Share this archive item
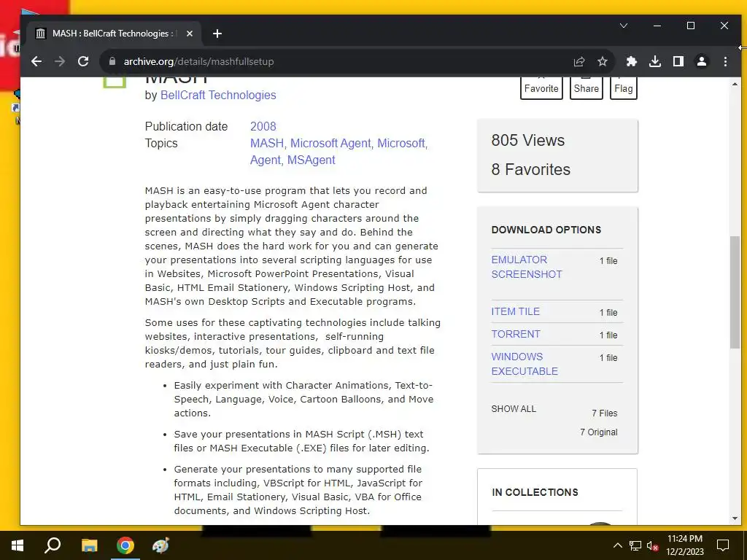The height and width of the screenshot is (560, 747). (587, 87)
